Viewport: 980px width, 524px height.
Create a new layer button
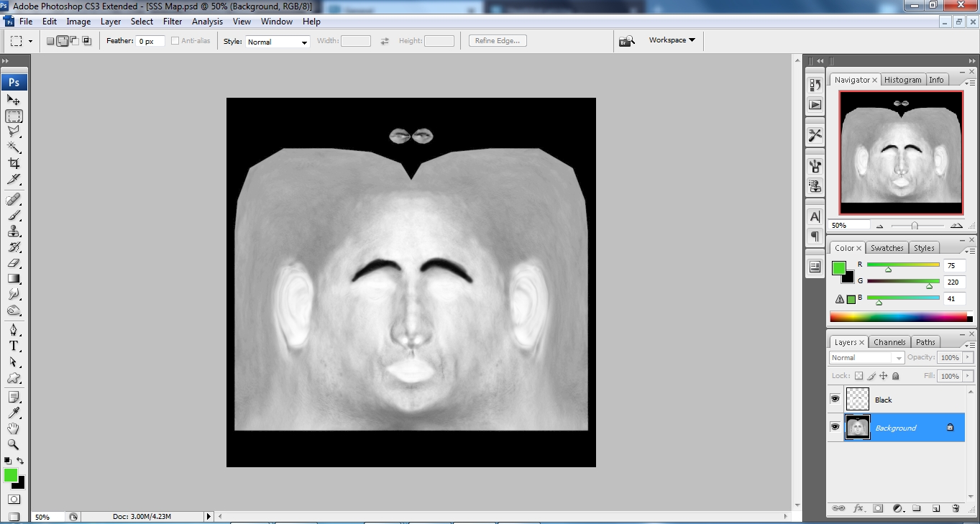936,508
